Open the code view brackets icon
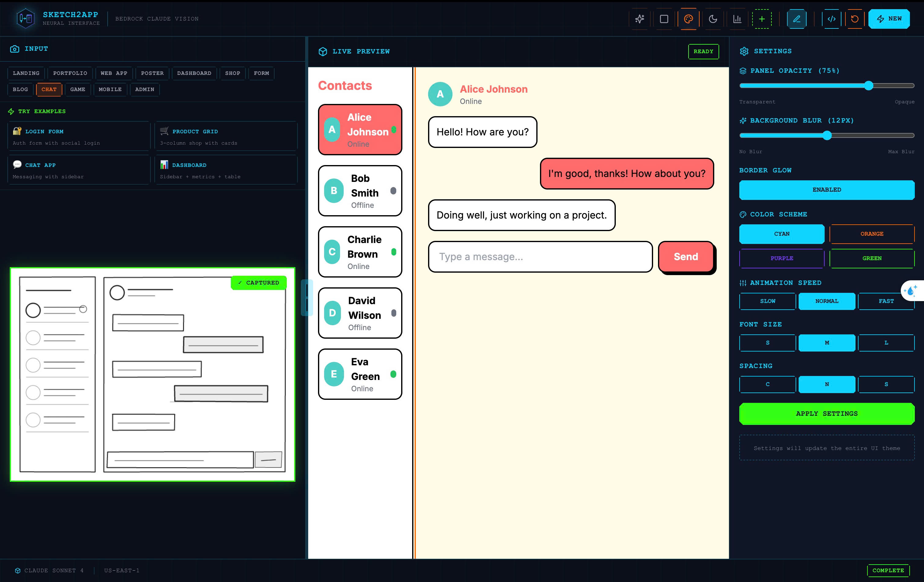Image resolution: width=924 pixels, height=582 pixels. (831, 19)
